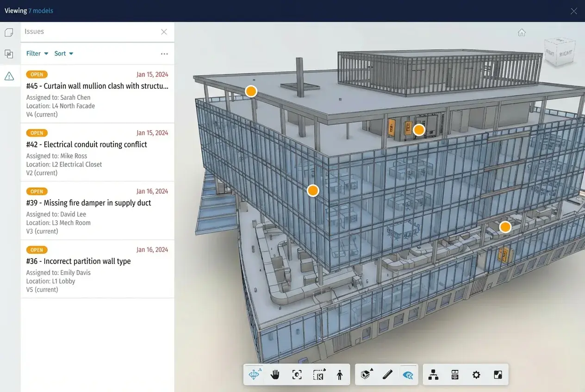
Task: Open the sheets panel icon in left sidebar
Action: (x=9, y=32)
